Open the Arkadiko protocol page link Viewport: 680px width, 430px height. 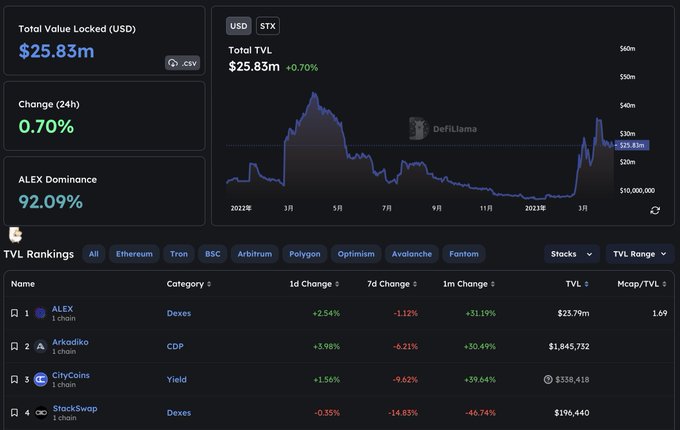pyautogui.click(x=70, y=342)
